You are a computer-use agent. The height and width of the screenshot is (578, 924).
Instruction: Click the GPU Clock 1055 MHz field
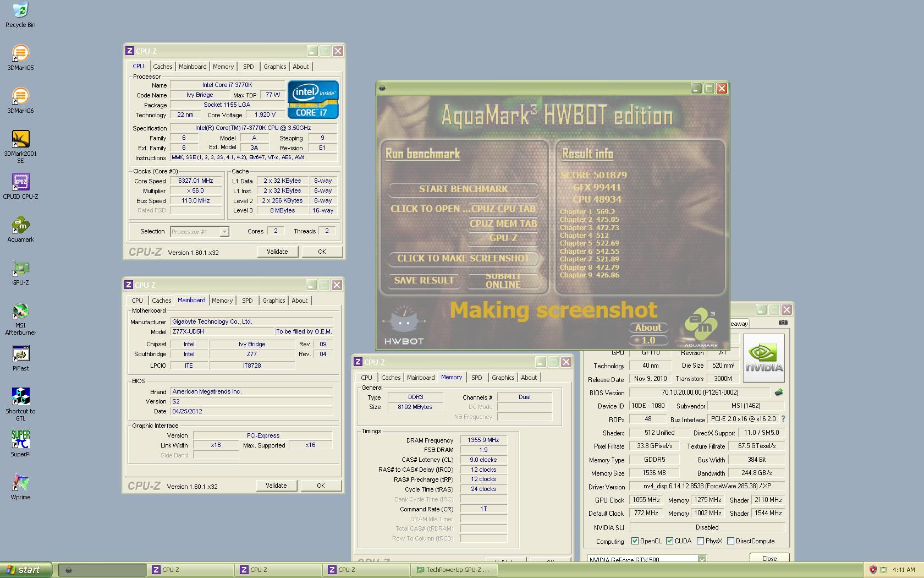[646, 500]
